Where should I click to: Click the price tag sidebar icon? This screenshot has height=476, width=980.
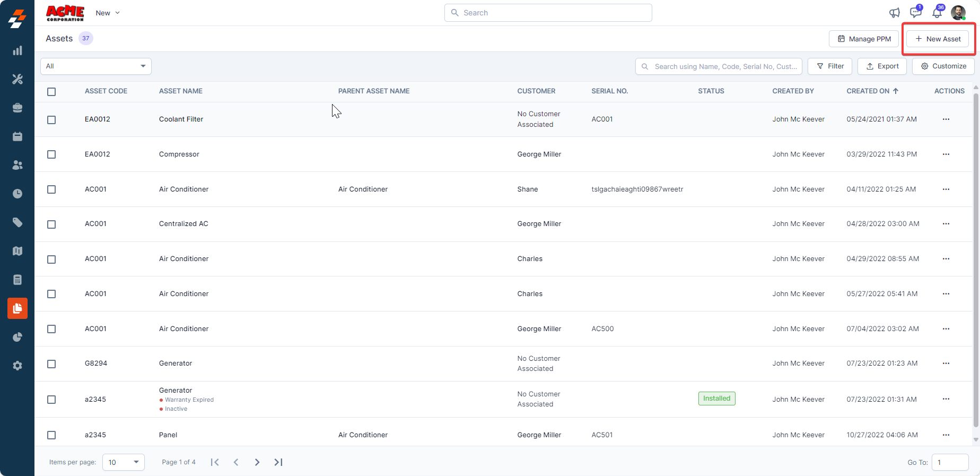(17, 222)
